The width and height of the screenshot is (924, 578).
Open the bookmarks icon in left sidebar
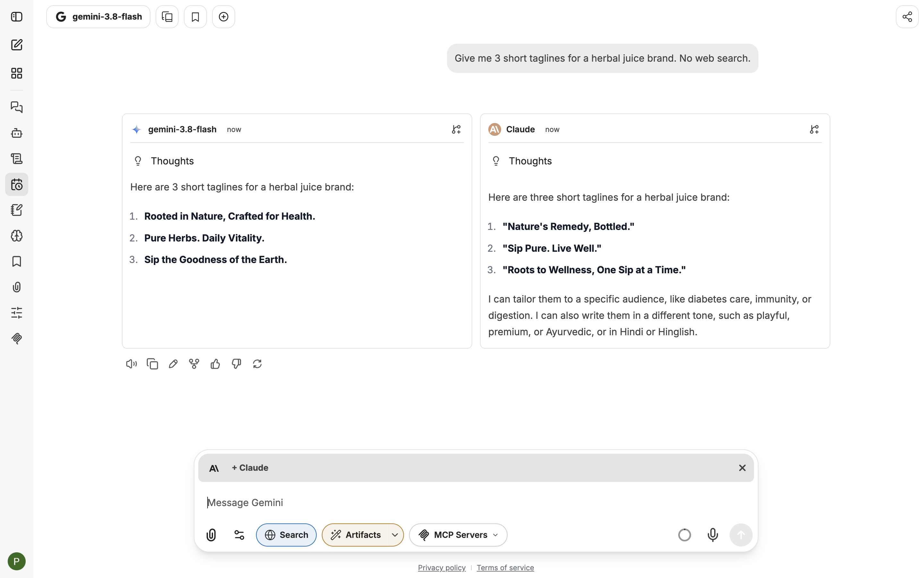16,261
